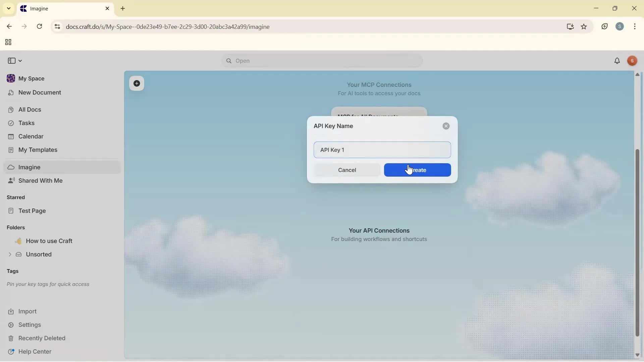Viewport: 644px width, 362px height.
Task: Click the Create button in the dialog
Action: pyautogui.click(x=417, y=170)
